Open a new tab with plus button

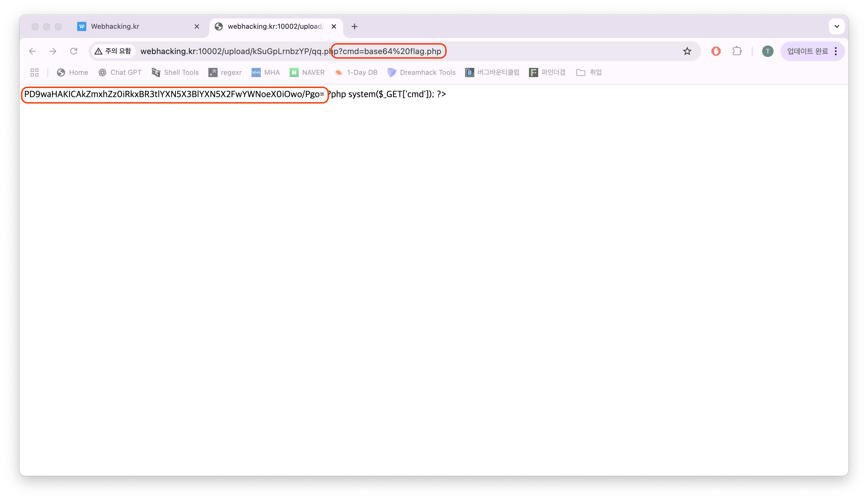tap(355, 26)
